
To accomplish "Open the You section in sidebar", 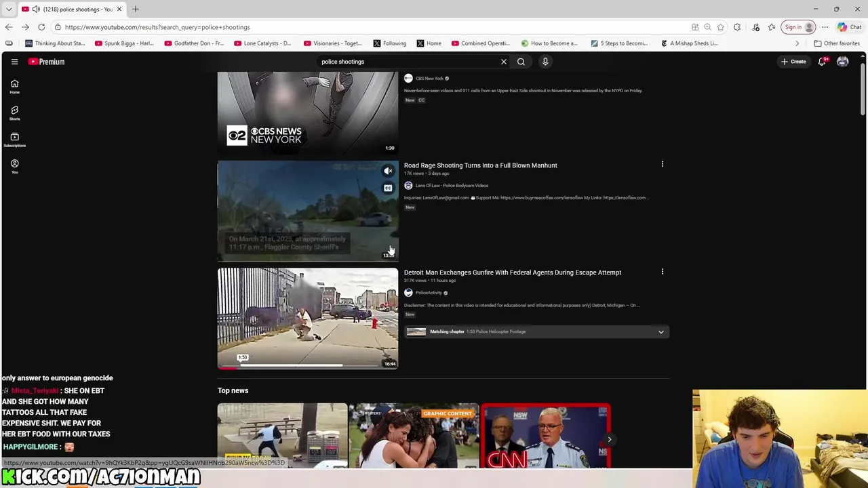I will pyautogui.click(x=14, y=166).
